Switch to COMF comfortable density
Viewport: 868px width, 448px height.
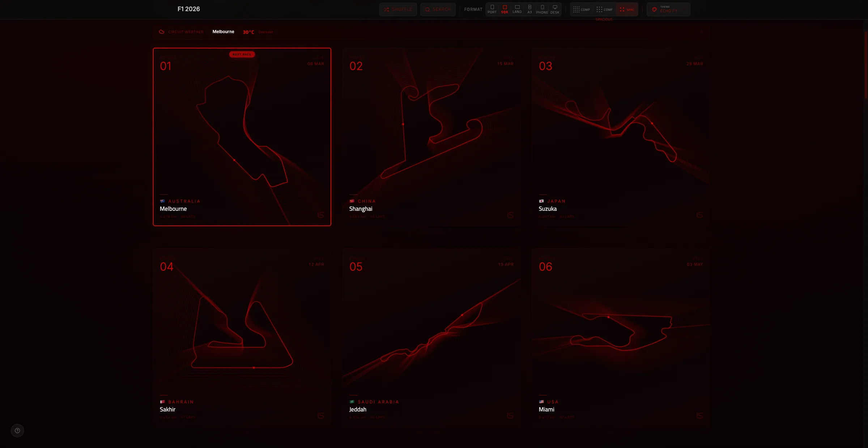(604, 9)
